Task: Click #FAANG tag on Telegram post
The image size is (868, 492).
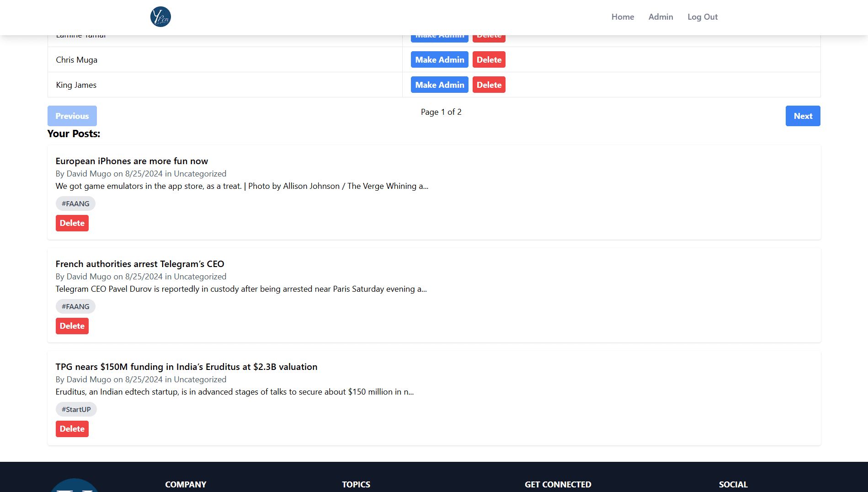Action: tap(75, 306)
